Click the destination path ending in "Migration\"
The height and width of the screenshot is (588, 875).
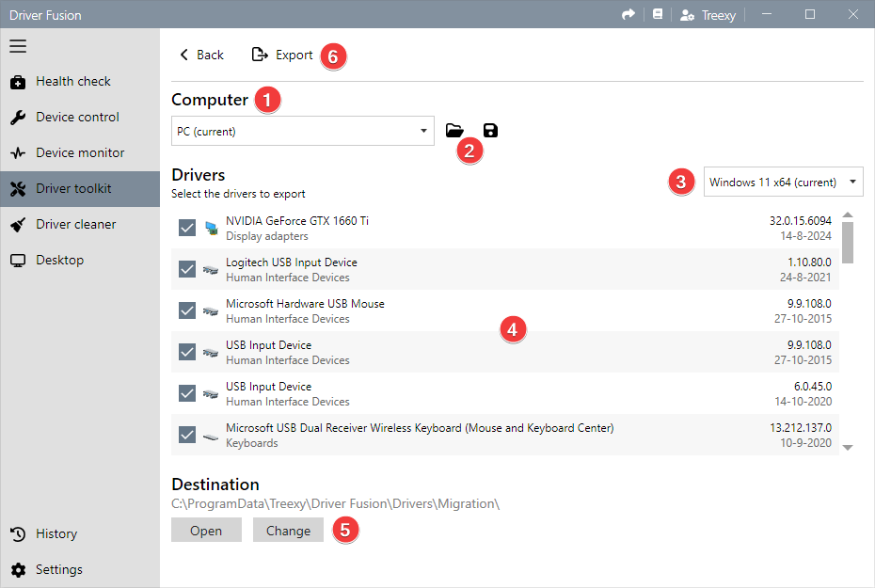335,503
